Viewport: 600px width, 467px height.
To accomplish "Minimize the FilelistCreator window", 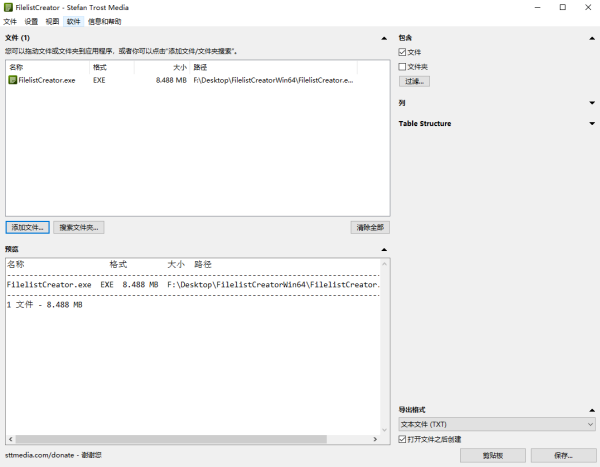I will pos(538,7).
